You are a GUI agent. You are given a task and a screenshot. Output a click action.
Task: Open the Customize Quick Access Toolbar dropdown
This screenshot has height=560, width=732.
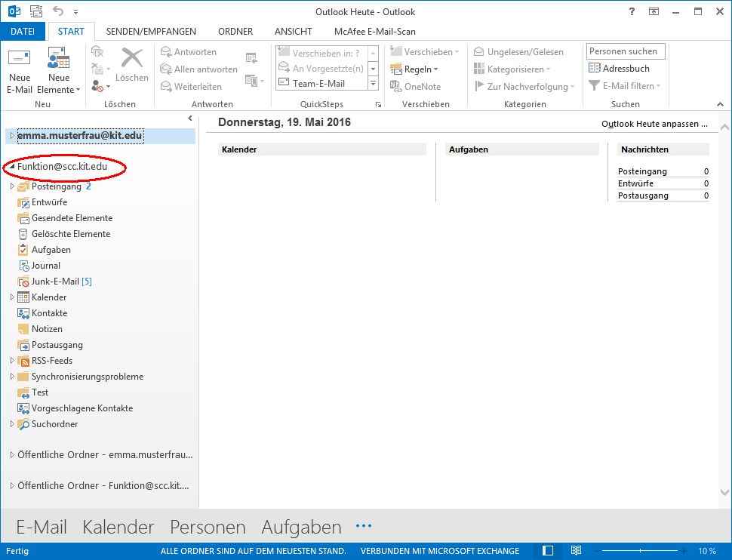pos(75,12)
